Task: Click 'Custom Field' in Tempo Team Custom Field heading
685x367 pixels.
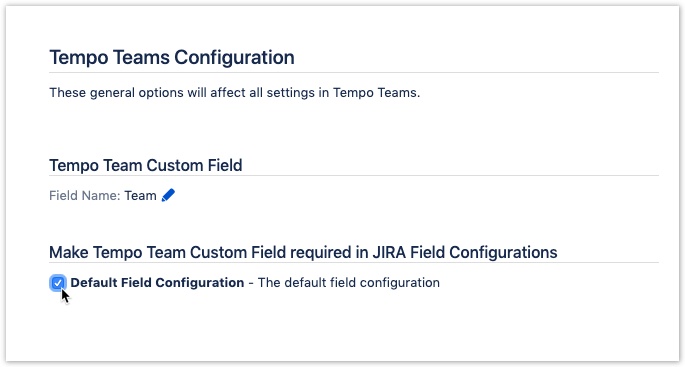Action: click(x=194, y=165)
